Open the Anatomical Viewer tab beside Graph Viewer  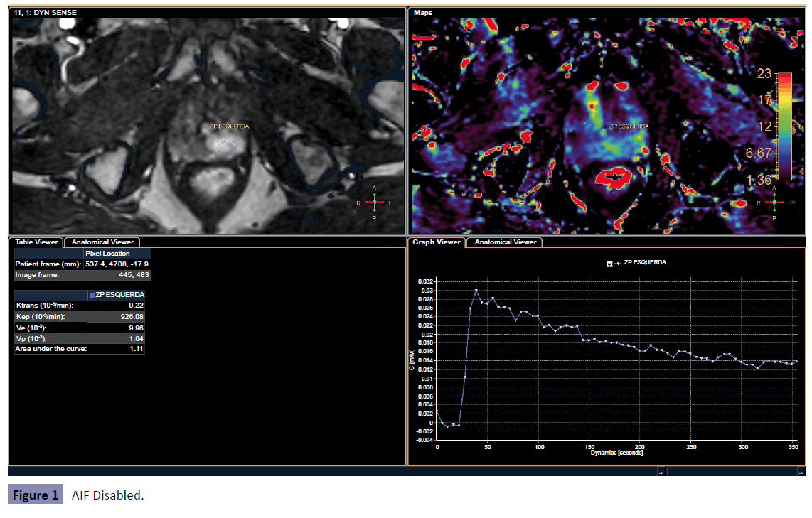[x=505, y=242]
